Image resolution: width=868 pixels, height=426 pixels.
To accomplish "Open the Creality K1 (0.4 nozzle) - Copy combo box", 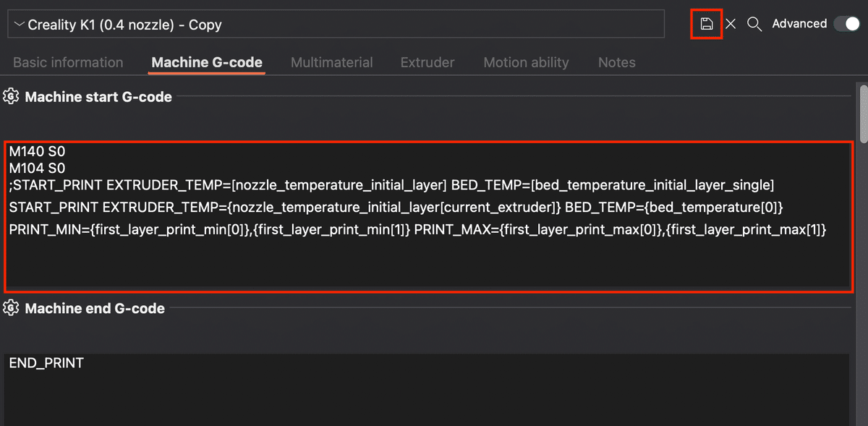I will point(336,24).
